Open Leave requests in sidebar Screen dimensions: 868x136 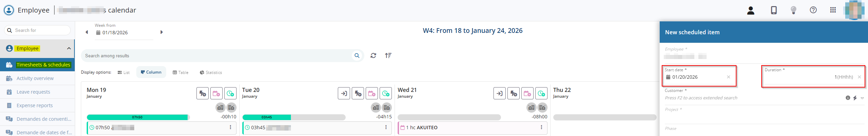click(33, 92)
